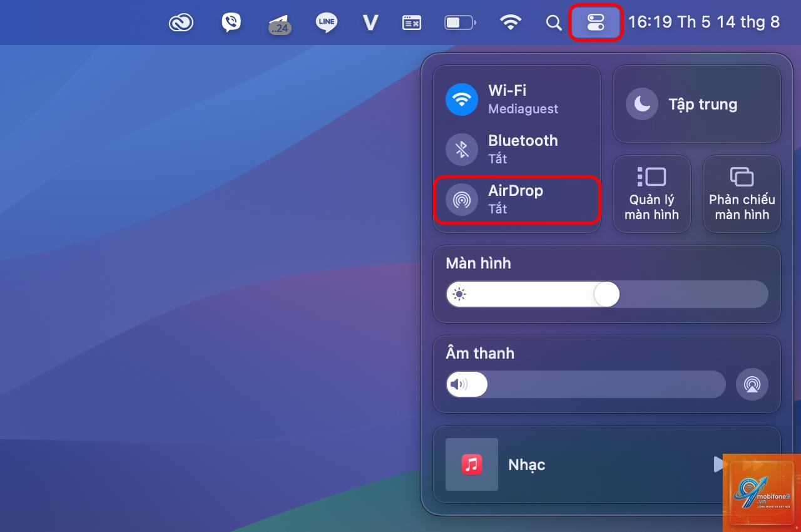
Task: Toggle the Wi-Fi blue circle button
Action: point(462,99)
